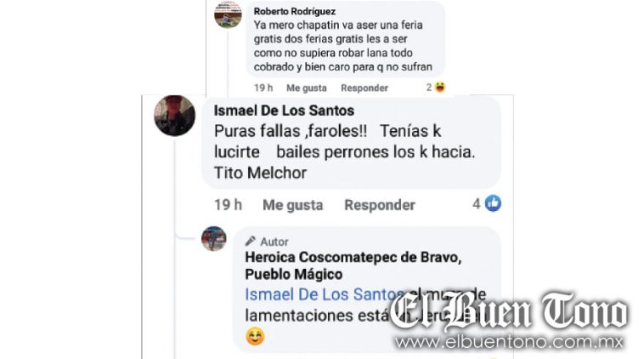Viewport: 644px width, 359px height.
Task: Click the 19 h timestamp under Ismael's comment
Action: 228,205
